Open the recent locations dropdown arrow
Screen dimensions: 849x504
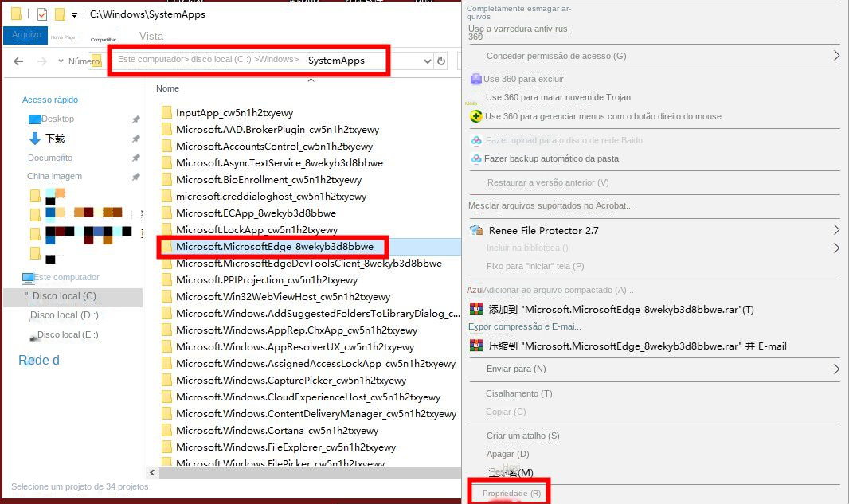[61, 61]
